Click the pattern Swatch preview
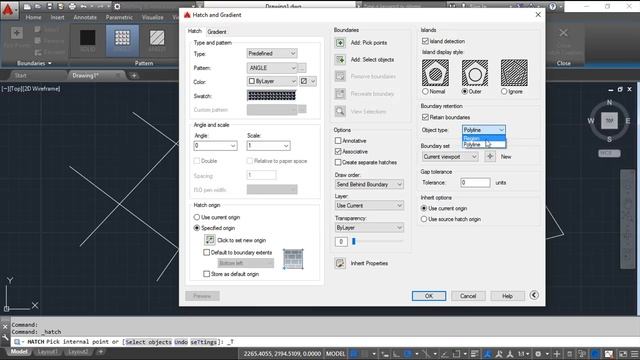The image size is (640, 360). click(271, 96)
